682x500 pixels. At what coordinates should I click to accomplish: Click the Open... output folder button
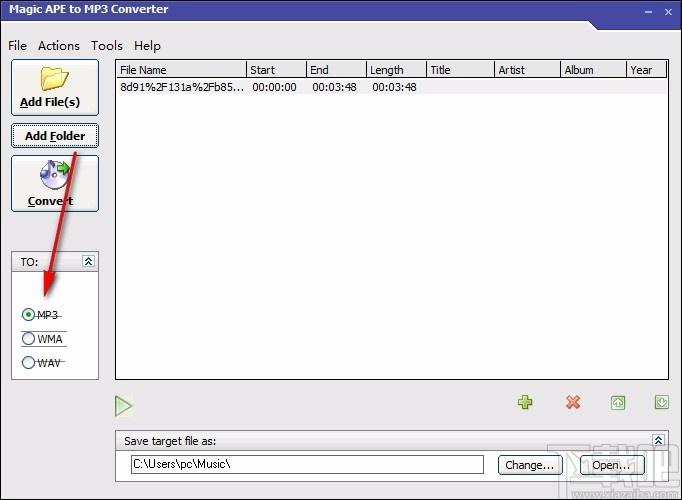pos(612,465)
